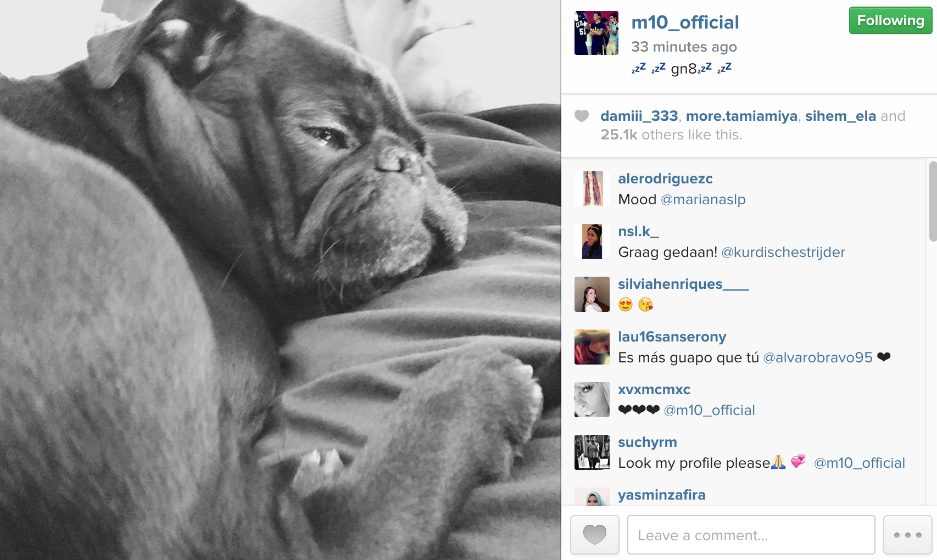937x560 pixels.
Task: Open nsl.k_ commenter avatar
Action: pyautogui.click(x=592, y=242)
